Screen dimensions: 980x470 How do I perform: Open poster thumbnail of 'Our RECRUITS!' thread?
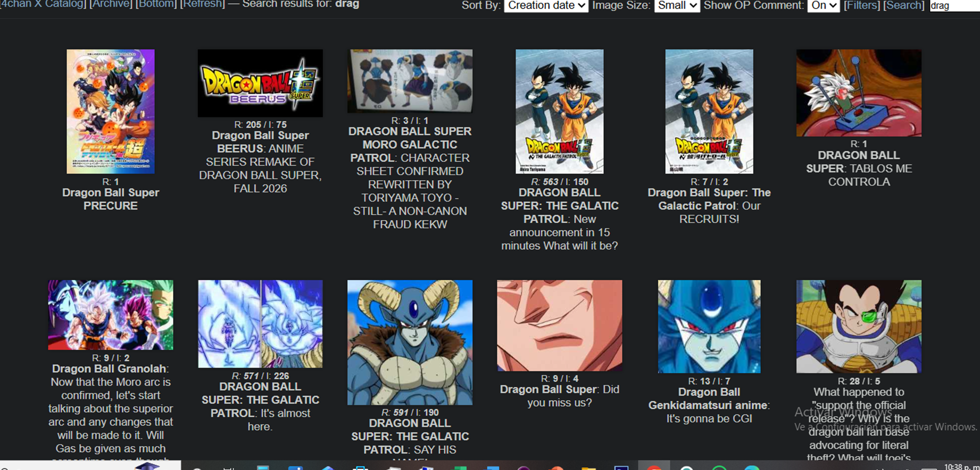click(709, 112)
